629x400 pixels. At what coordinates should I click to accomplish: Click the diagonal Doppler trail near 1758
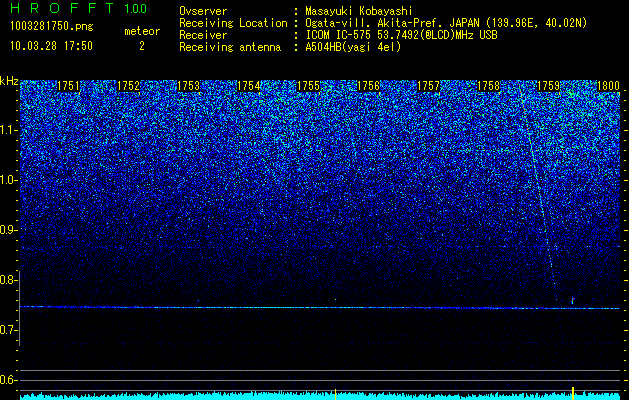click(x=538, y=193)
